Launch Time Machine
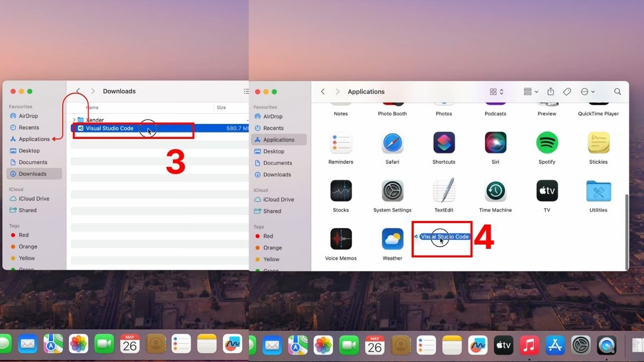 pos(495,191)
